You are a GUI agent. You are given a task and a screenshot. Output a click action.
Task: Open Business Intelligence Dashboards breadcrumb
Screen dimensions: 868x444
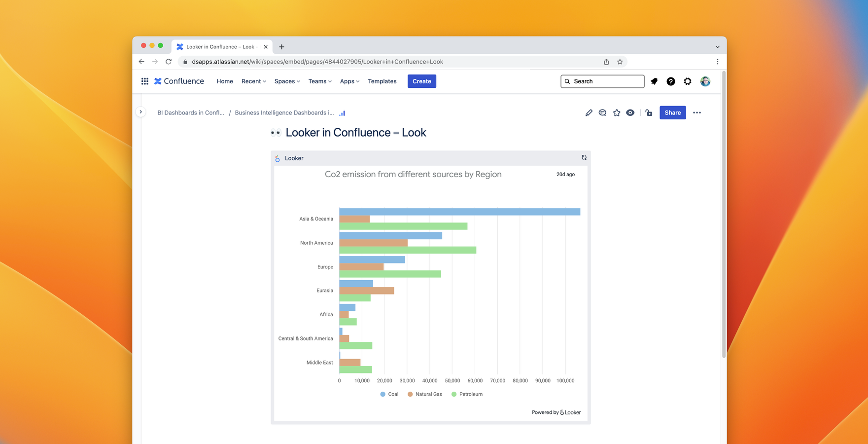click(284, 113)
